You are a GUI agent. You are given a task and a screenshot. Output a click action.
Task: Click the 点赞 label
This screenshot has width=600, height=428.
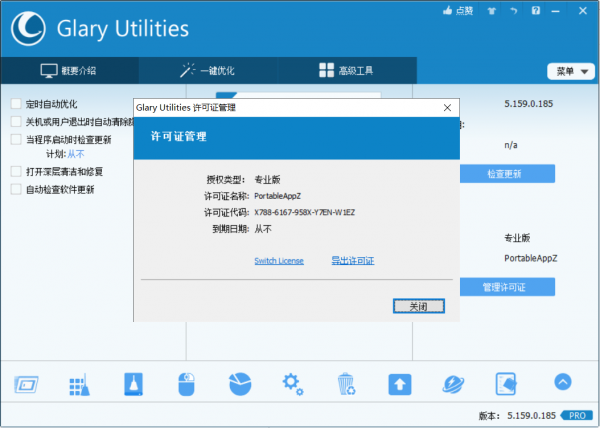coord(465,11)
